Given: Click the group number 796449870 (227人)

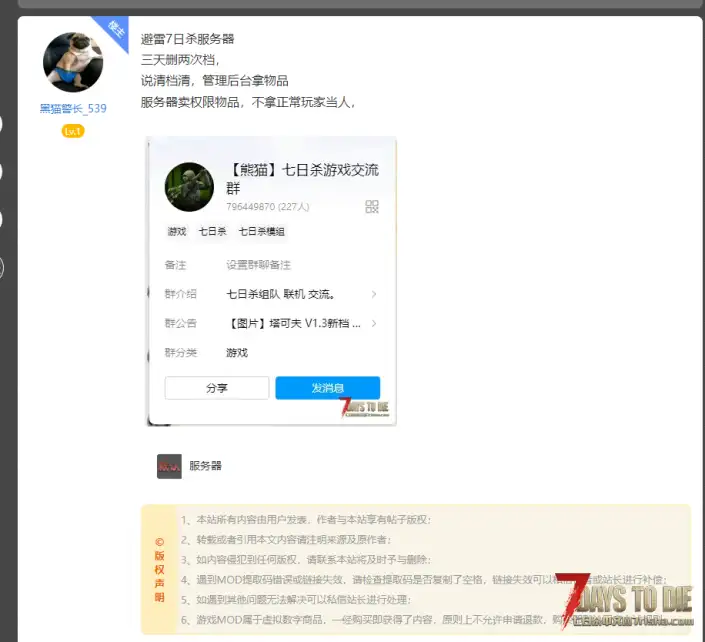Looking at the screenshot, I should (x=268, y=207).
